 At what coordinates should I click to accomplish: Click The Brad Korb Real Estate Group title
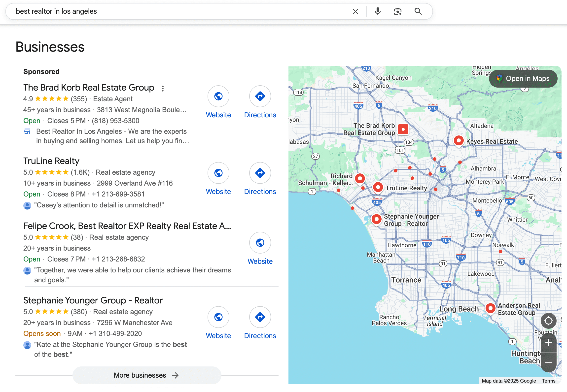(x=89, y=88)
